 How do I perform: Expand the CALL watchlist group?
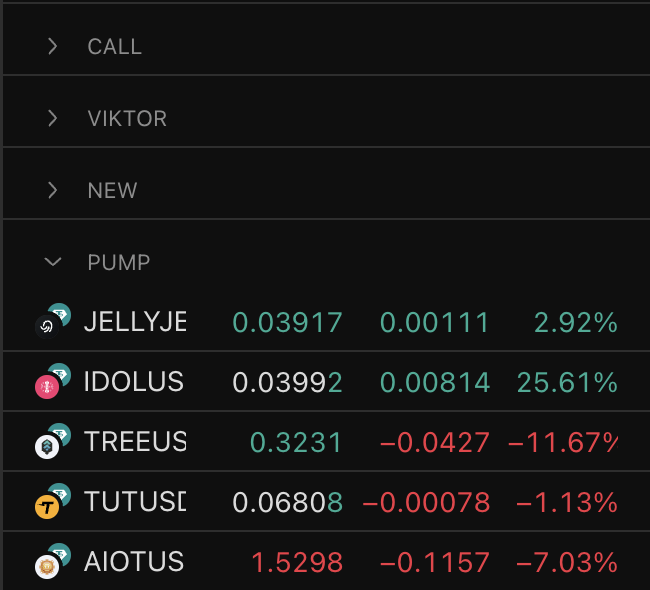point(53,46)
